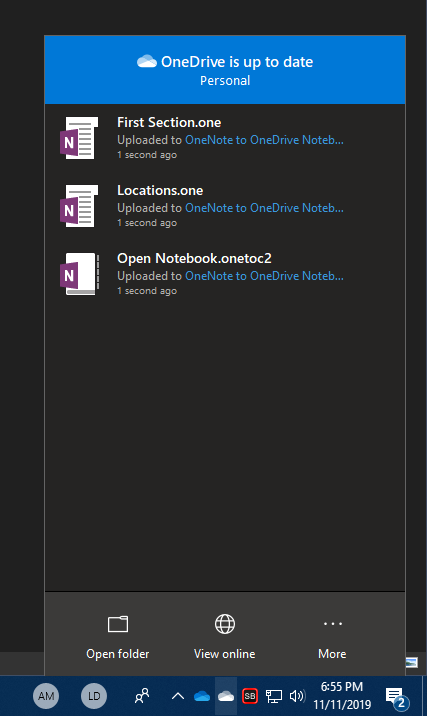Click the Open Notebook.onetoc2 notebook icon
The width and height of the screenshot is (427, 716).
click(x=79, y=274)
